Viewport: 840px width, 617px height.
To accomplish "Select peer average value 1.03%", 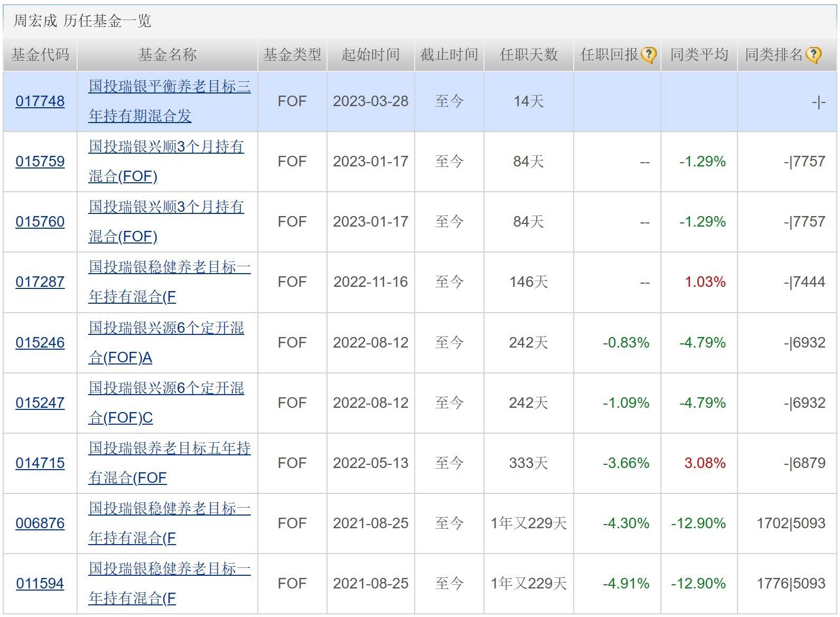I will (705, 282).
